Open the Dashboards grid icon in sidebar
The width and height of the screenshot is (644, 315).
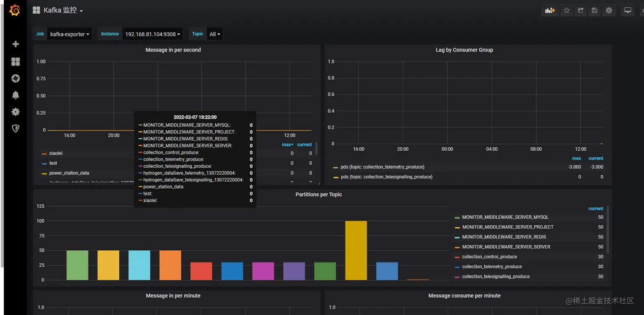pos(16,62)
